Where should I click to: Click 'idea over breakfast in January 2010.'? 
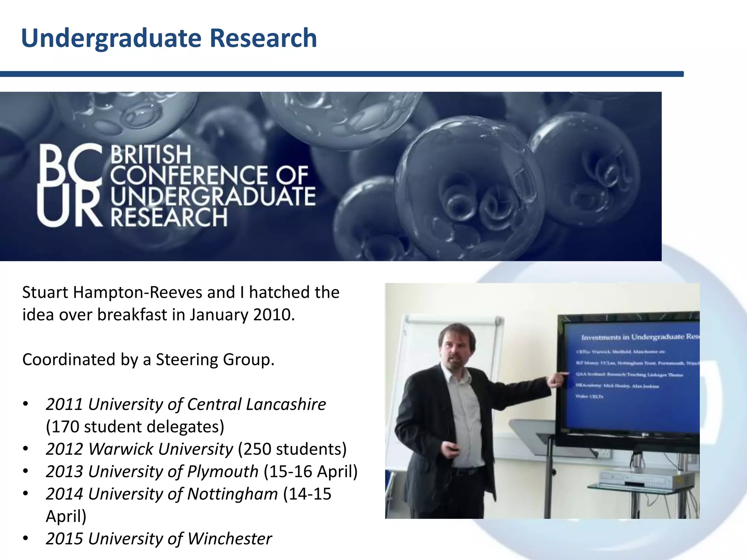click(x=158, y=315)
